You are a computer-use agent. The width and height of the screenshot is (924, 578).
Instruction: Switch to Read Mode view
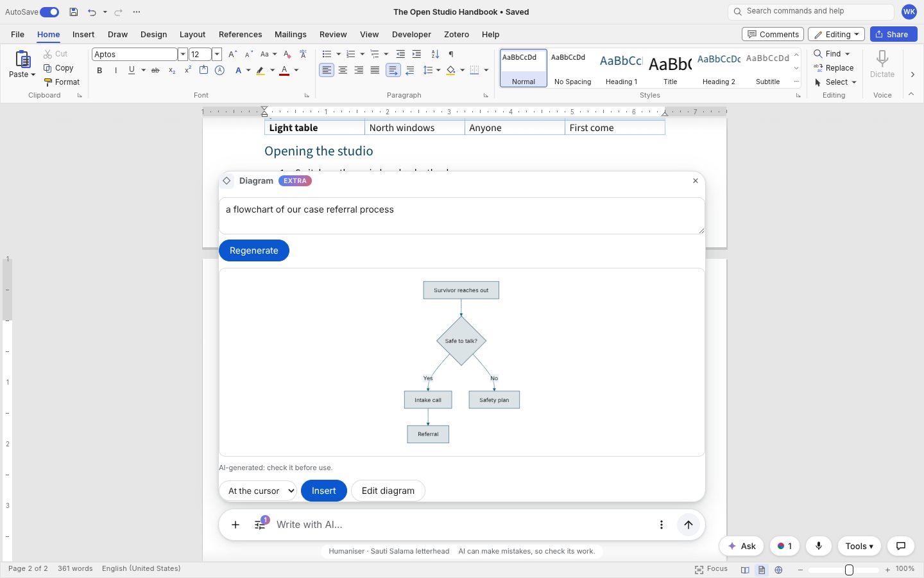[745, 570]
